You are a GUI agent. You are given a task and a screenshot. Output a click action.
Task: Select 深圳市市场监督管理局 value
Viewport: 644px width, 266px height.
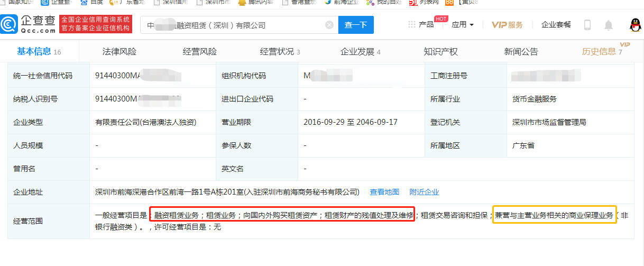(549, 122)
